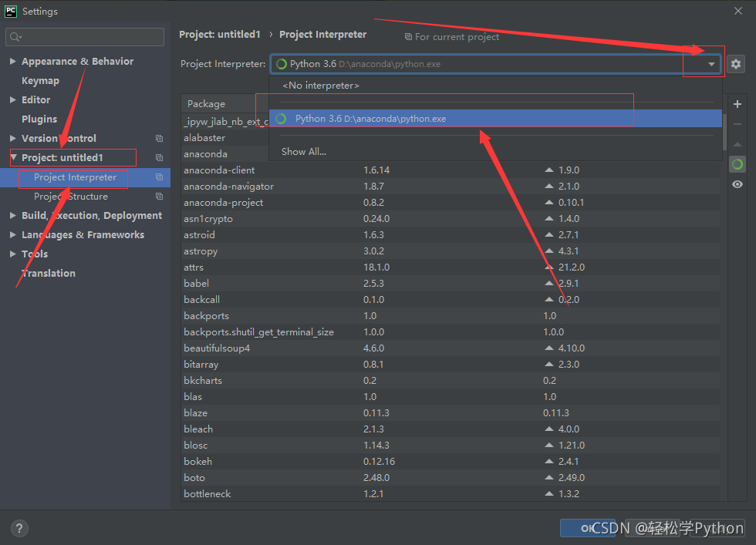Click the PyCharm logo in the title bar
Viewport: 756px width, 545px height.
(11, 11)
